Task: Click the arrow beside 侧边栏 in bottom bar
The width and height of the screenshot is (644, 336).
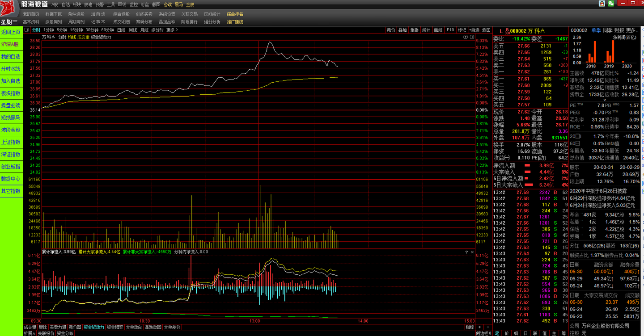Action: tap(489, 333)
